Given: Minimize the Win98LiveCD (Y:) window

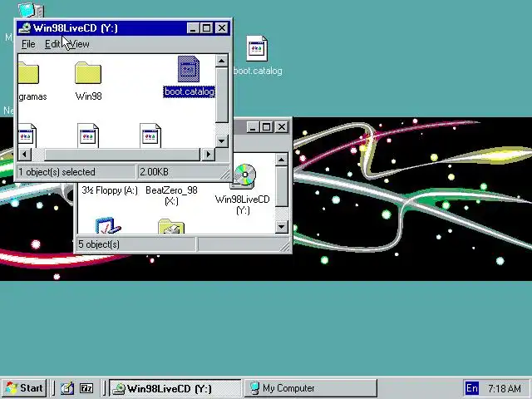Looking at the screenshot, I should [192, 28].
